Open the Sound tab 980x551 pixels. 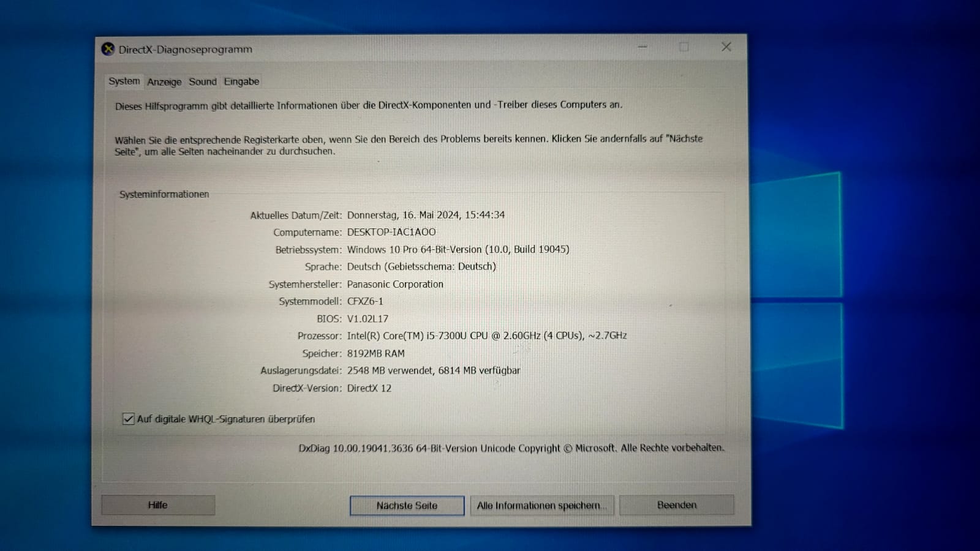203,81
